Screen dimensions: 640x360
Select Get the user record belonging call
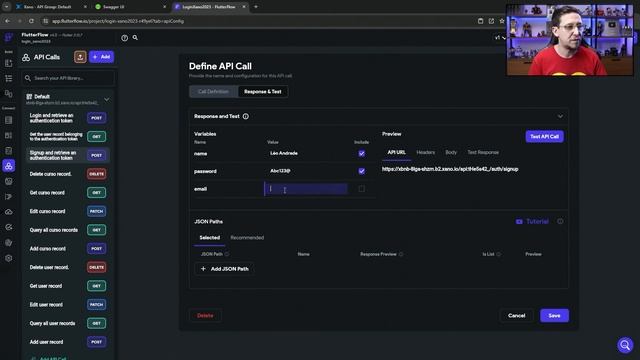(x=67, y=136)
